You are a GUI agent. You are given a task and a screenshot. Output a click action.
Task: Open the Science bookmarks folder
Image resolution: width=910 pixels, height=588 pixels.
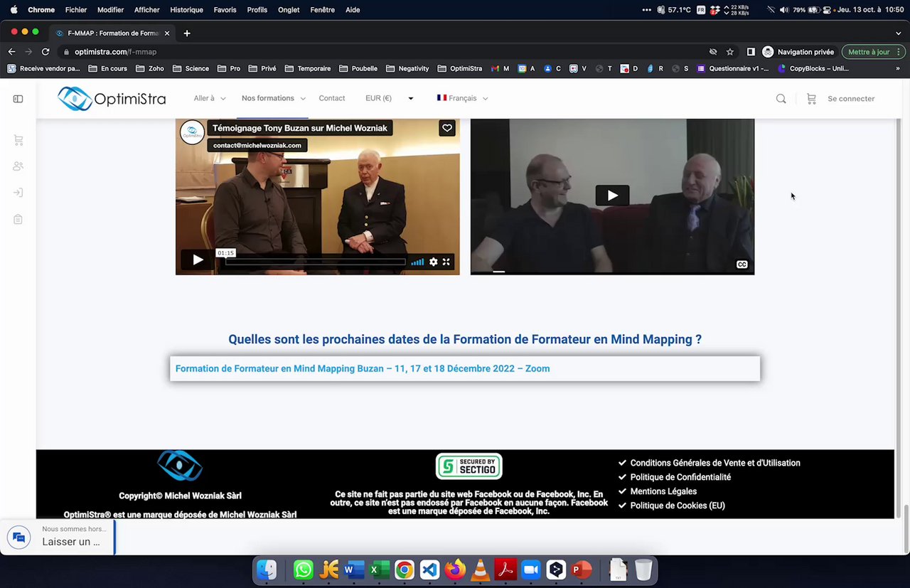pos(191,68)
